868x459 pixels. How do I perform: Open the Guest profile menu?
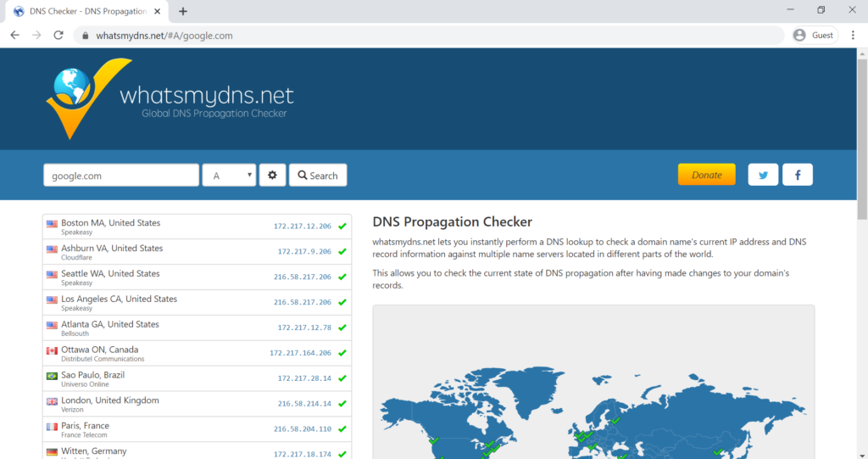(x=814, y=35)
